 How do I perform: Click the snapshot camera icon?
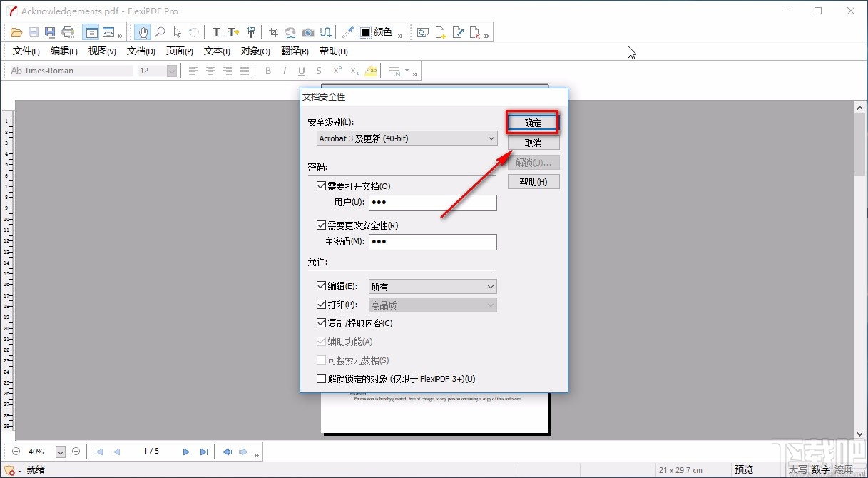pos(307,32)
